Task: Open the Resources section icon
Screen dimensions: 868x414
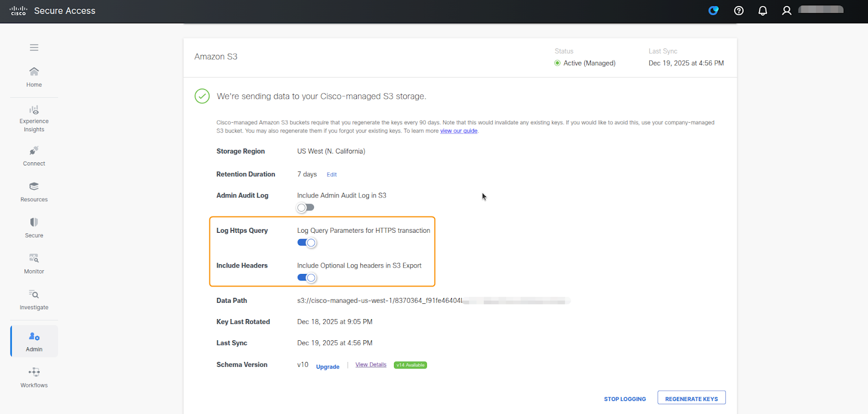Action: [x=34, y=187]
